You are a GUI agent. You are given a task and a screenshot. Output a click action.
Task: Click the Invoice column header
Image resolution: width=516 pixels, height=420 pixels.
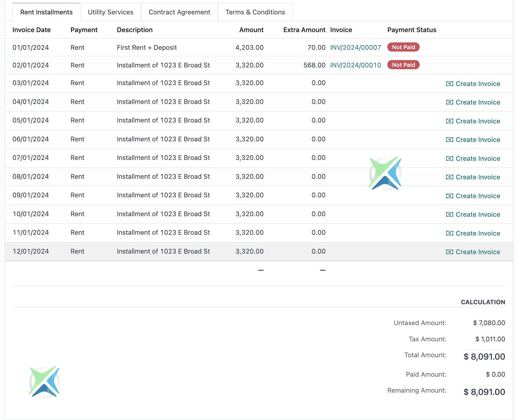pos(341,30)
